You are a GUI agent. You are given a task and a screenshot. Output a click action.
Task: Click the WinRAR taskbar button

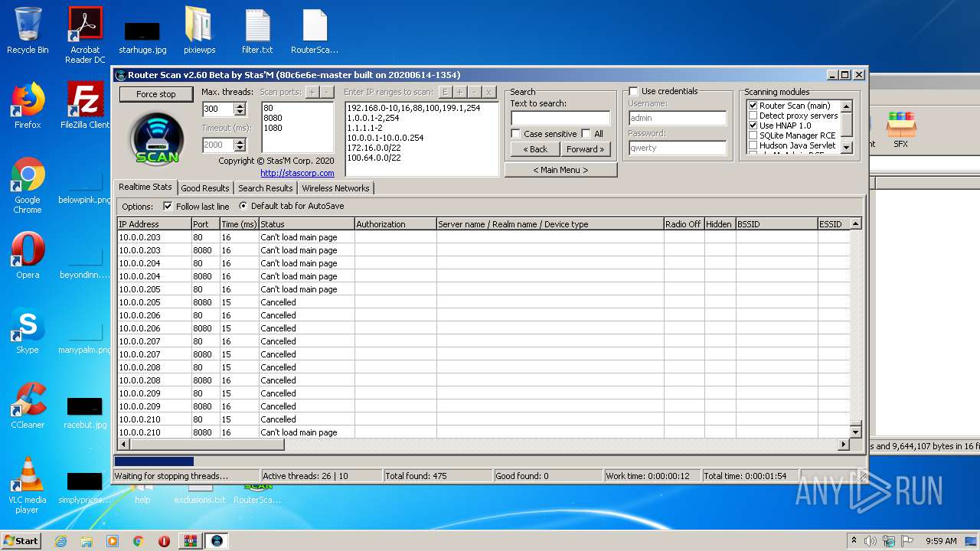point(190,541)
